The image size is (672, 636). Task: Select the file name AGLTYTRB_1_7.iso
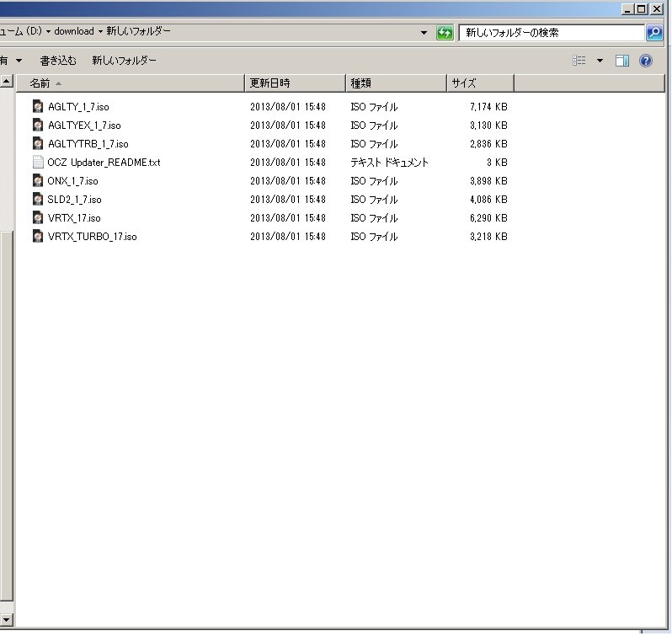(88, 143)
